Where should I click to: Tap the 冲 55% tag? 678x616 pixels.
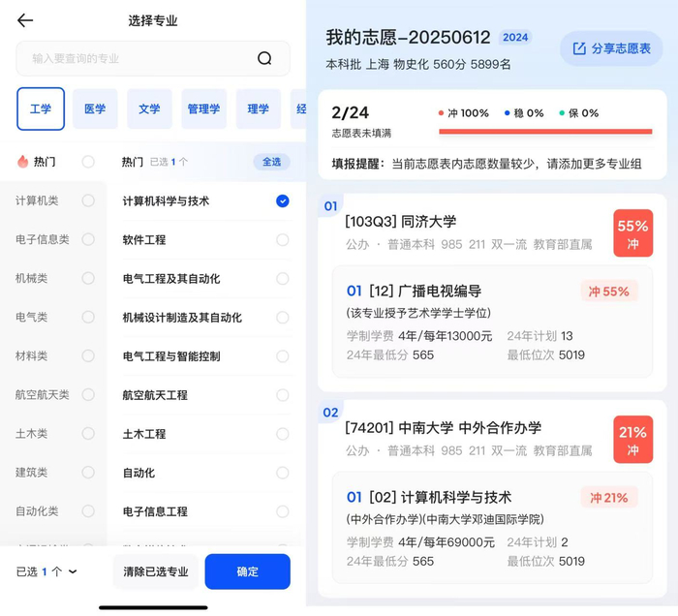(609, 292)
